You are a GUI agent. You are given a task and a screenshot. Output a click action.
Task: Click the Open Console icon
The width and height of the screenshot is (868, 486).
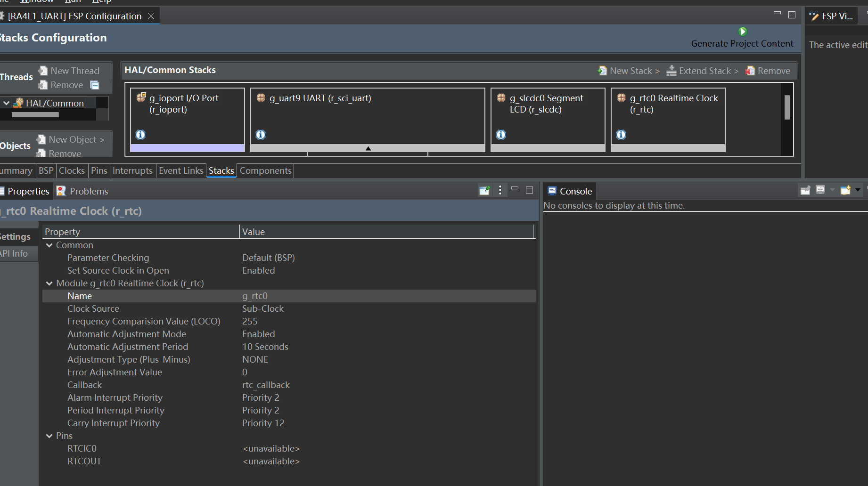[846, 190]
